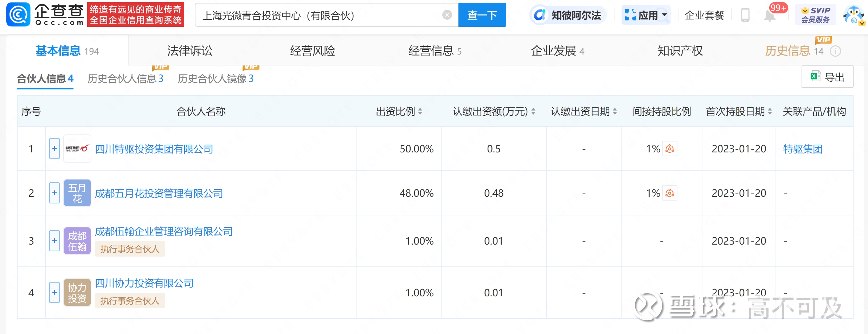Switch to 知识产权 tab
Image resolution: width=868 pixels, height=334 pixels.
point(680,51)
